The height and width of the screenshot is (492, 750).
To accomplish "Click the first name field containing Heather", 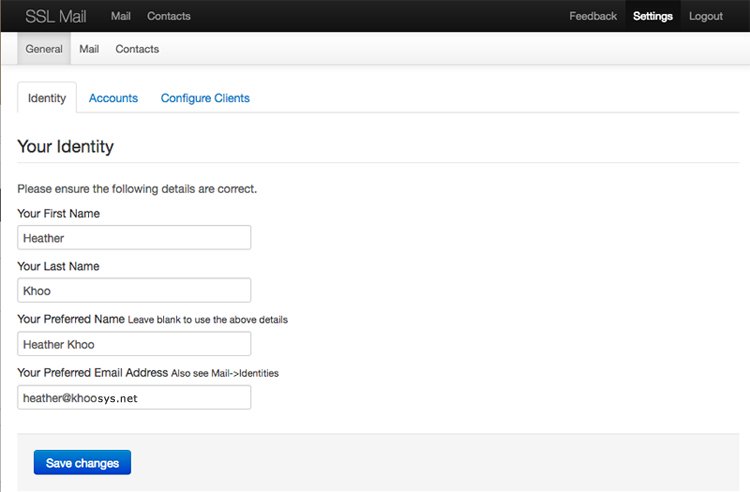I will pos(134,238).
